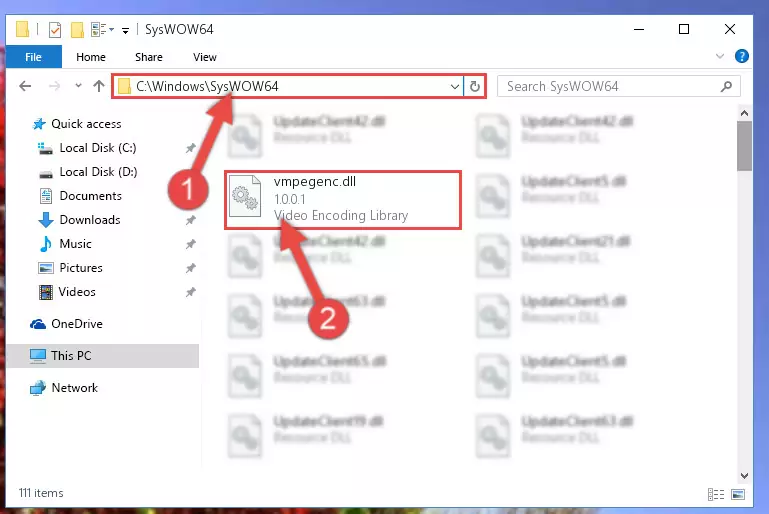Expand the ribbon with the chevron
Viewport: 769px width, 514px height.
719,56
